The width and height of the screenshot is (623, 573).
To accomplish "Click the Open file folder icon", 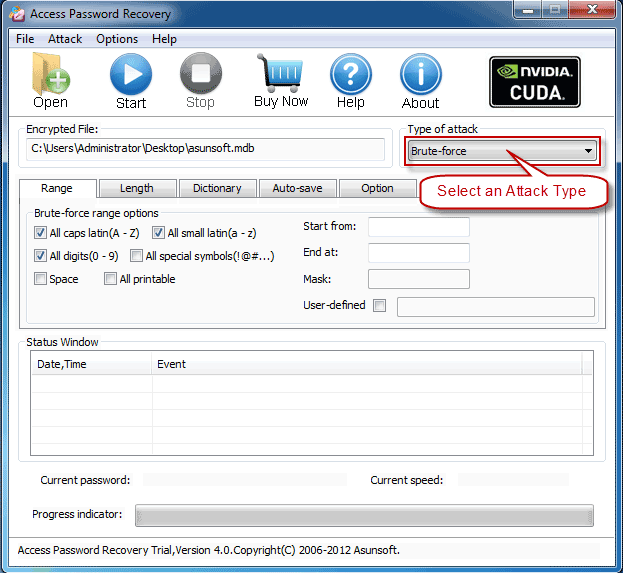I will click(x=50, y=74).
